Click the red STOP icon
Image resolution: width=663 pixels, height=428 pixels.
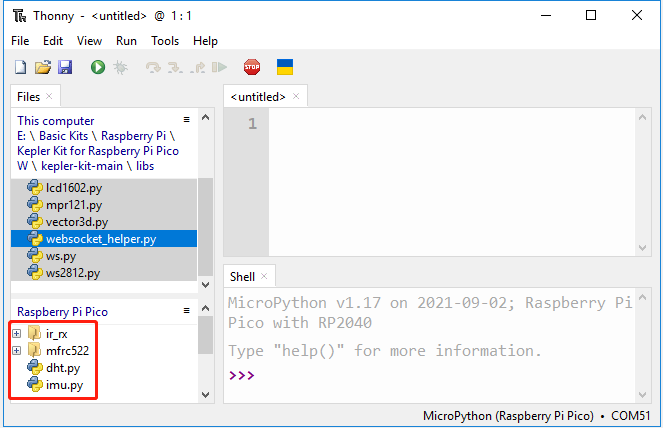252,67
